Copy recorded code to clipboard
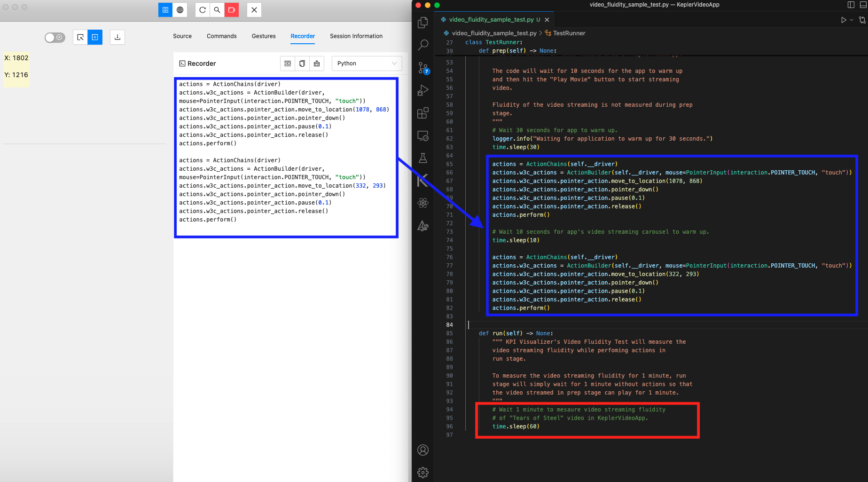Screen dimensions: 868x482 pos(302,63)
